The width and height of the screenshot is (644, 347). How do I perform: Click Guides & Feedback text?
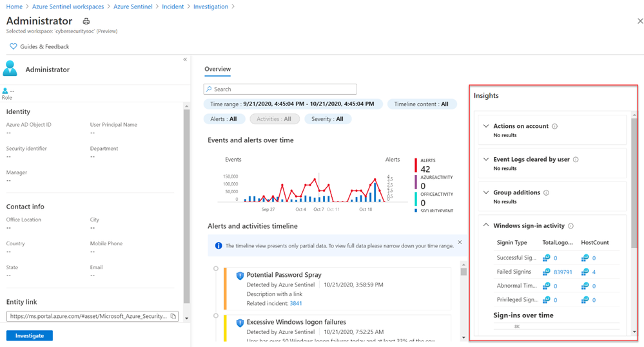pos(44,47)
